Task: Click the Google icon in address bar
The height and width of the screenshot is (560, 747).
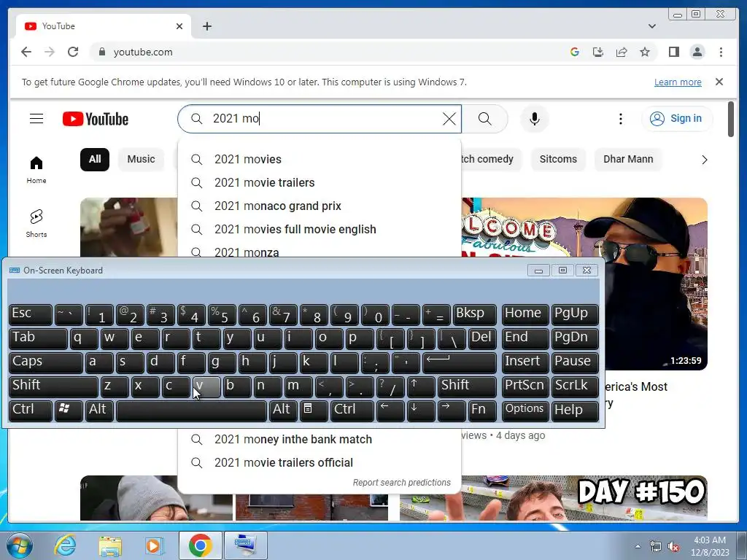Action: (x=575, y=52)
